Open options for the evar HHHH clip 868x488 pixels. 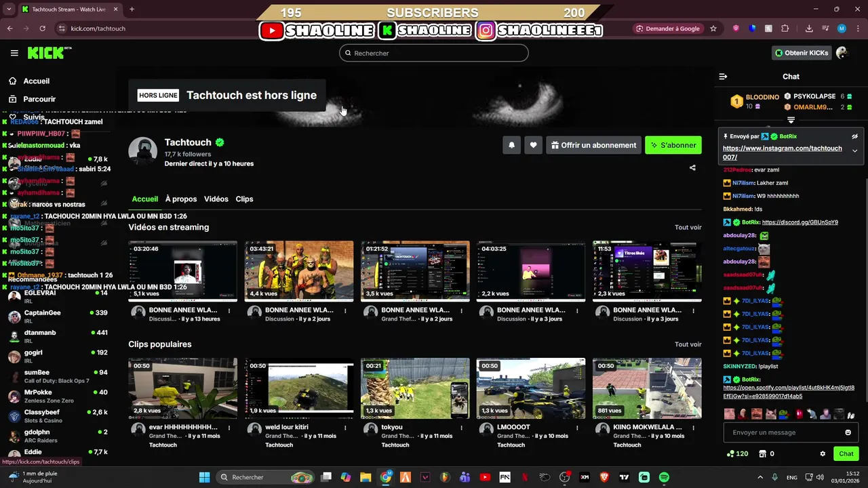(229, 428)
